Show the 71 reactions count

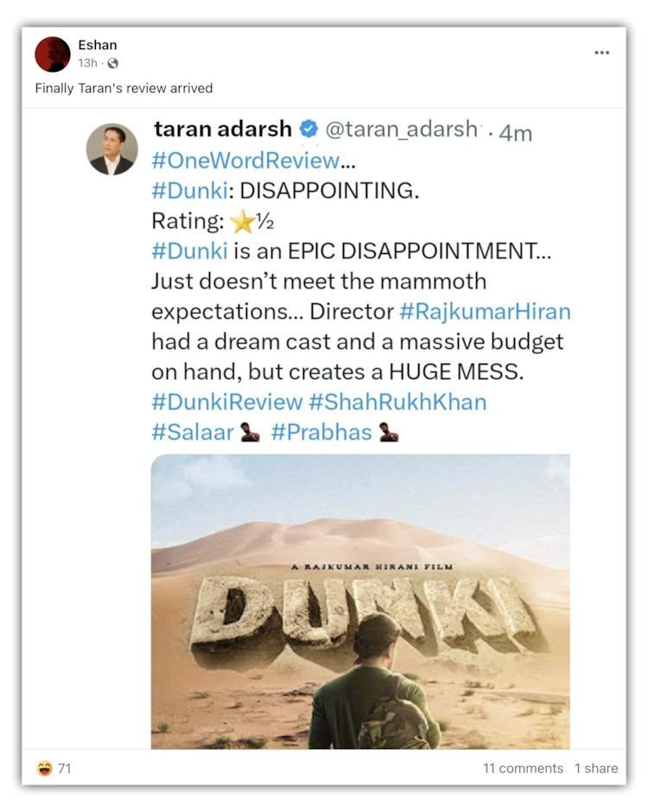[x=65, y=768]
